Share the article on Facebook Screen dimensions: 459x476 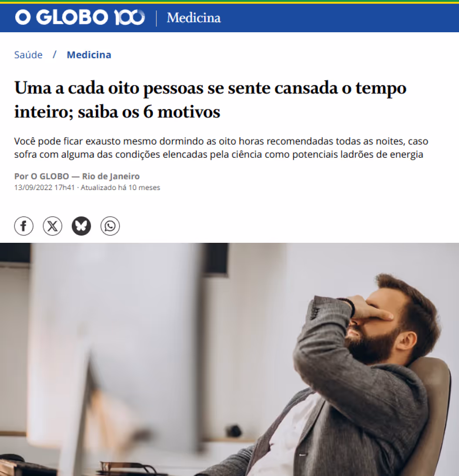[x=24, y=226]
